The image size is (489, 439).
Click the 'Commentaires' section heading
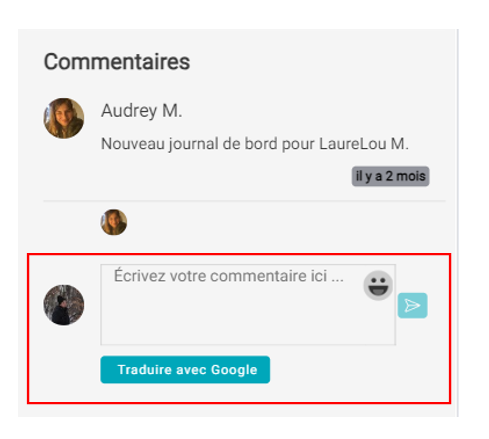click(x=117, y=62)
